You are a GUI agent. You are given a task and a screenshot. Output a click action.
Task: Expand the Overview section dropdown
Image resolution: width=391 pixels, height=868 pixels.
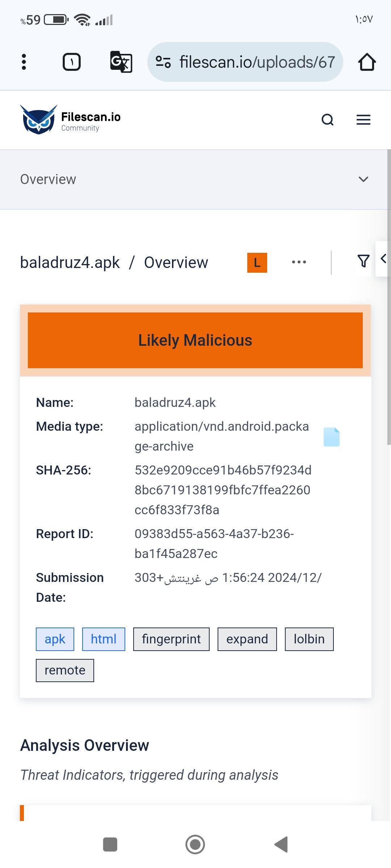click(363, 179)
